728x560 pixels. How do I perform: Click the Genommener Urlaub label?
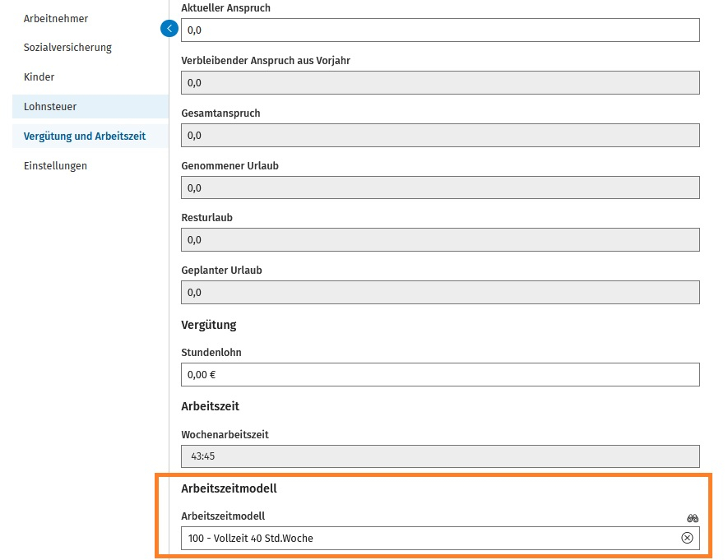click(230, 165)
